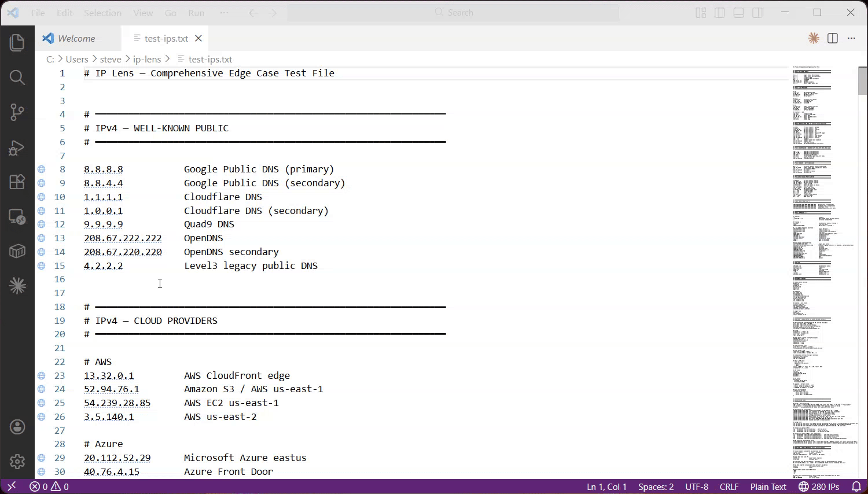The height and width of the screenshot is (494, 868).
Task: Click line number 19 in the gutter
Action: tap(60, 320)
